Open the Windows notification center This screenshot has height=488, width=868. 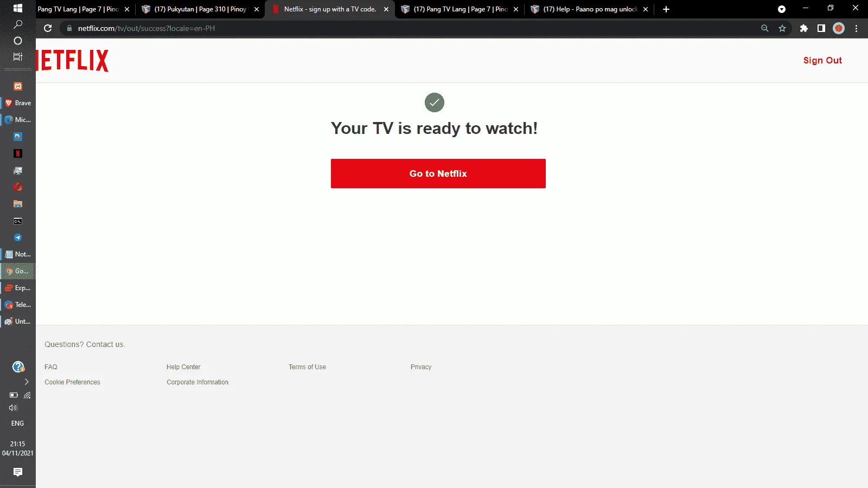click(17, 472)
